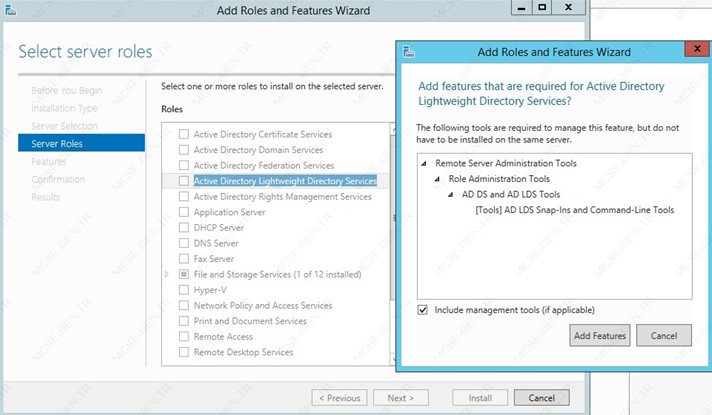Collapse AD DS and AD LDS Tools node
712x415 pixels.
coord(450,194)
